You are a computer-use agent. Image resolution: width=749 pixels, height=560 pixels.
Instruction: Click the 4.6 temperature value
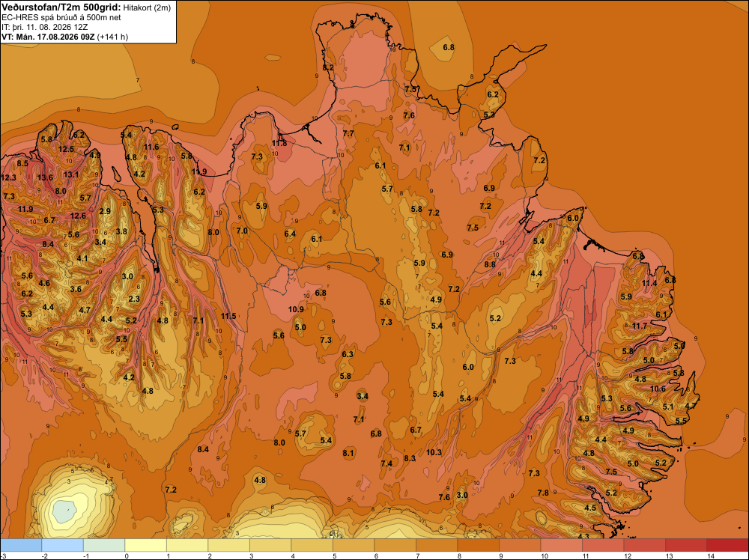coord(44,284)
